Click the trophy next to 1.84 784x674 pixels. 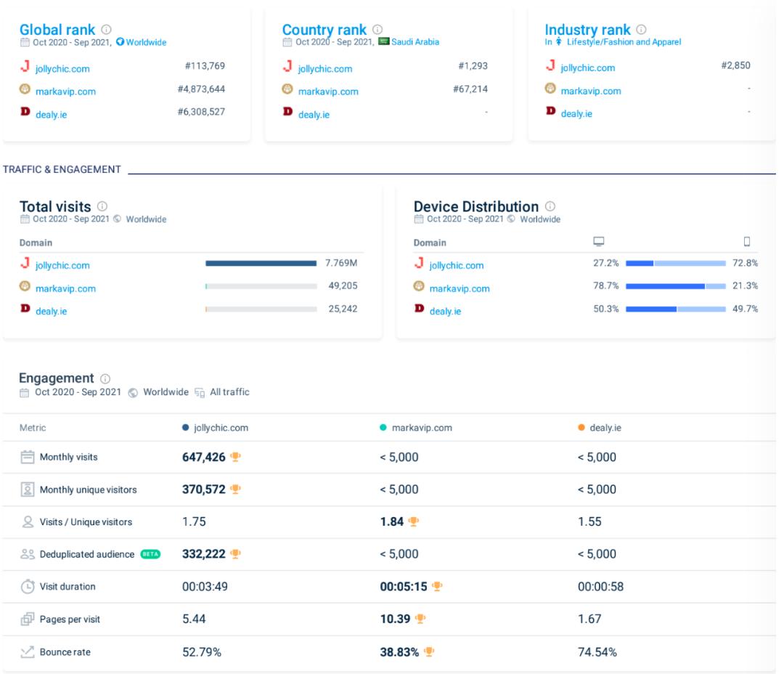(414, 521)
